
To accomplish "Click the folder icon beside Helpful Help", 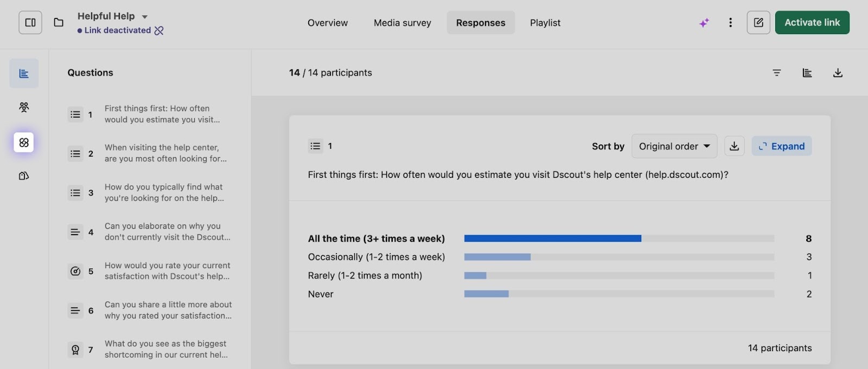I will coord(59,23).
